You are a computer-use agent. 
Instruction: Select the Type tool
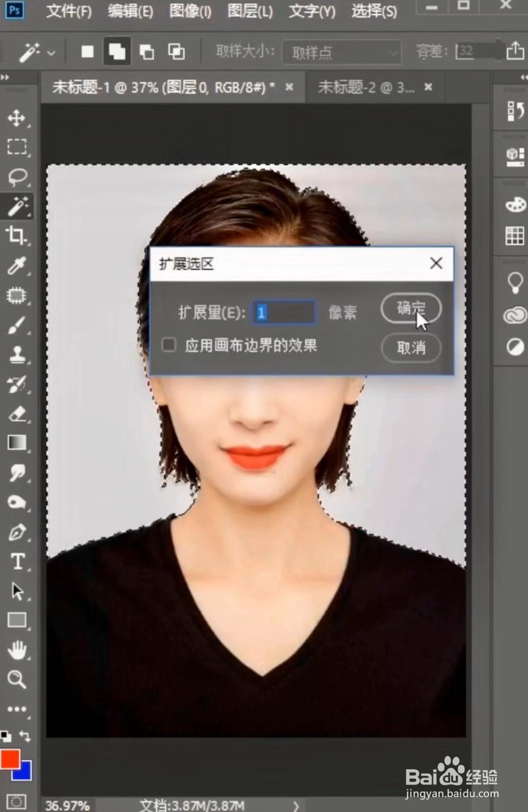(17, 562)
